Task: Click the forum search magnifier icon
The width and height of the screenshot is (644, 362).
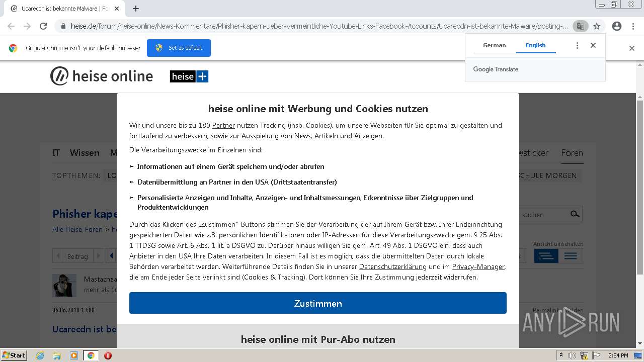Action: (575, 214)
